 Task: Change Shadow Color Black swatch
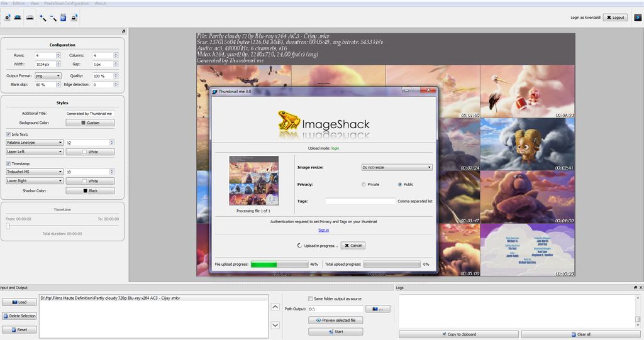point(90,191)
